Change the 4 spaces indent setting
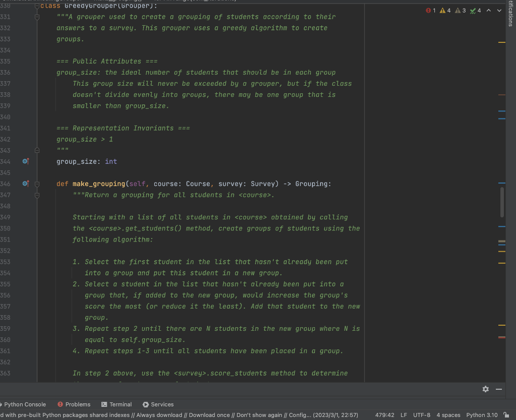Viewport: 516px width, 420px height. 448,415
